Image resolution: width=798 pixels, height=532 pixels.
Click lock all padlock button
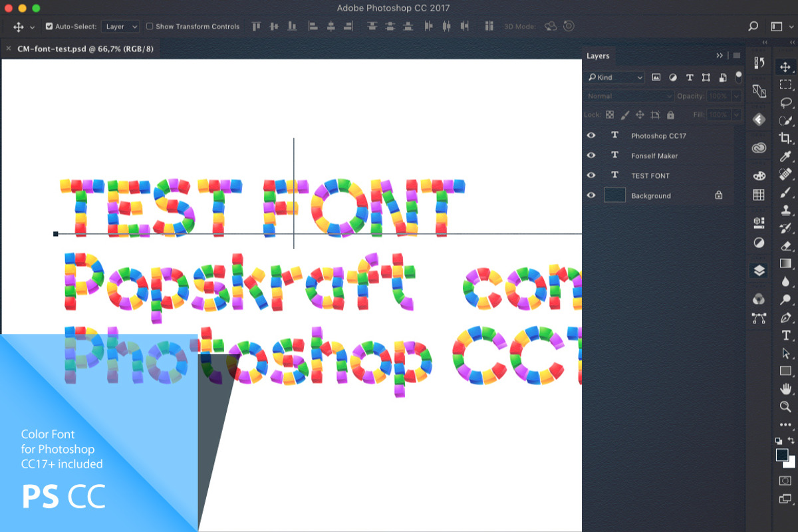click(x=670, y=115)
